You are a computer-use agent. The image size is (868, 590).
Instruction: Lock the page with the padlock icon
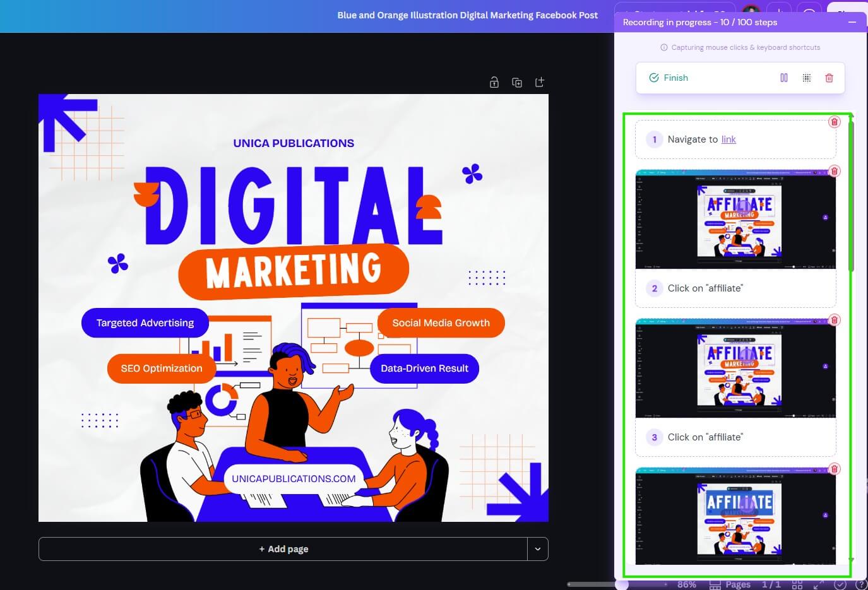(x=494, y=82)
